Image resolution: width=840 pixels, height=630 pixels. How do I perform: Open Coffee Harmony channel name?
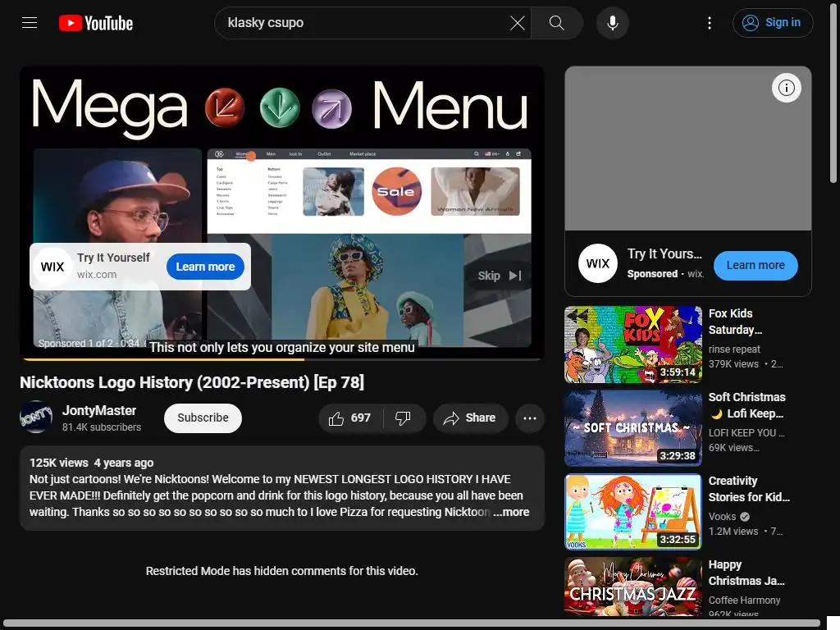point(744,600)
